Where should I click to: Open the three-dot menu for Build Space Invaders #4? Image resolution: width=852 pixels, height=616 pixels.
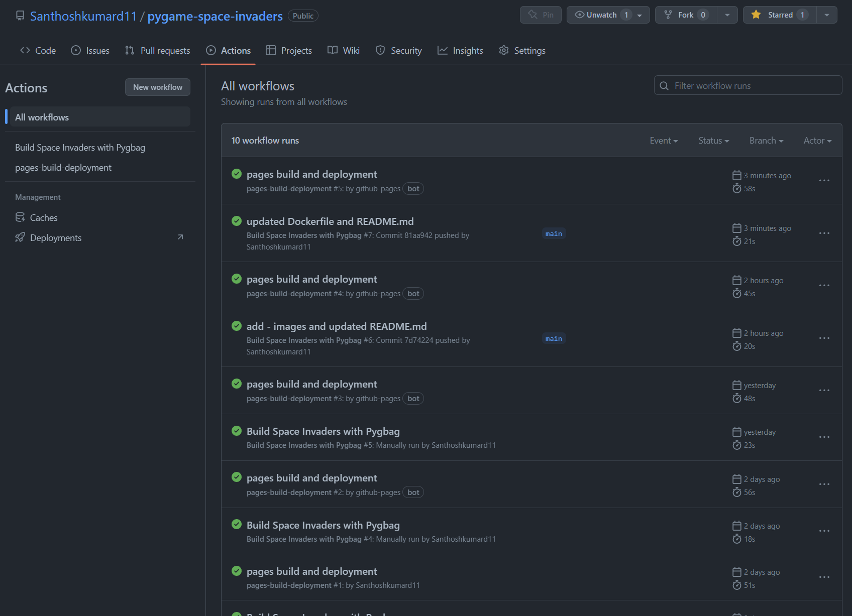coord(824,531)
